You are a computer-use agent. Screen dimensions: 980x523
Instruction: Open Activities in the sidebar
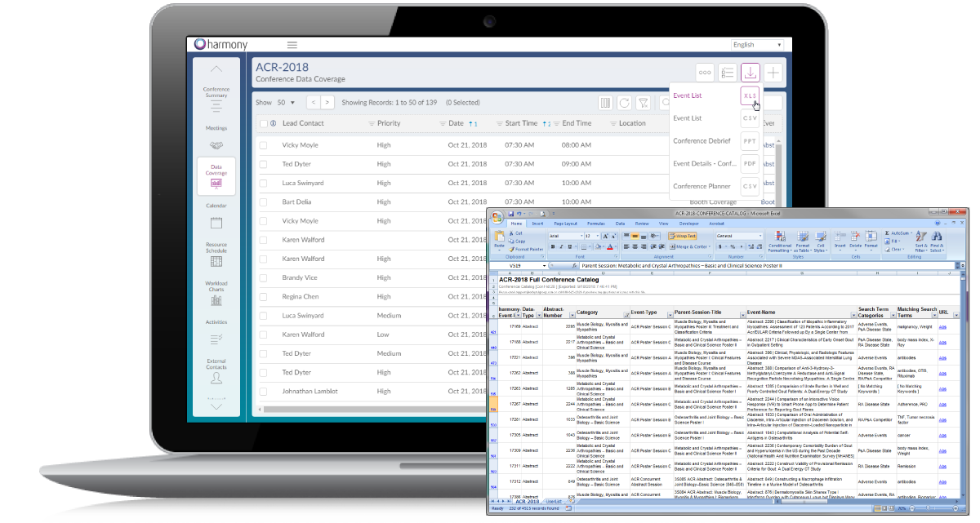216,331
